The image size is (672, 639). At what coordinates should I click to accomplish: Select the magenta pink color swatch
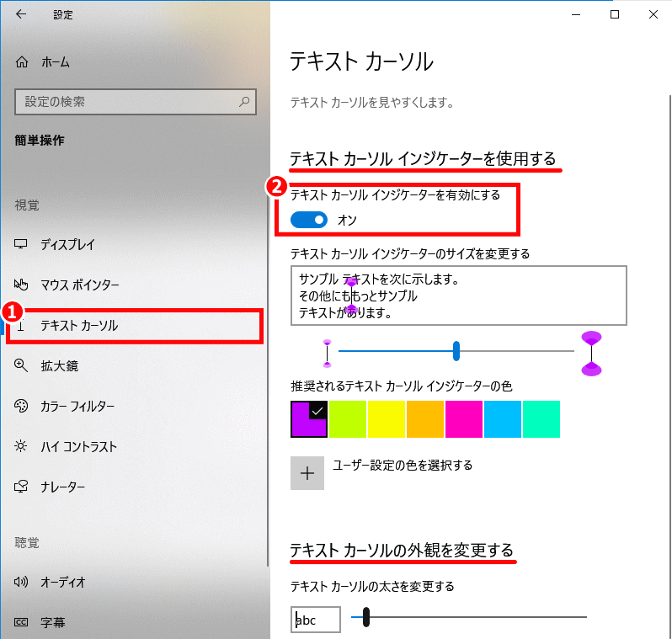[464, 419]
